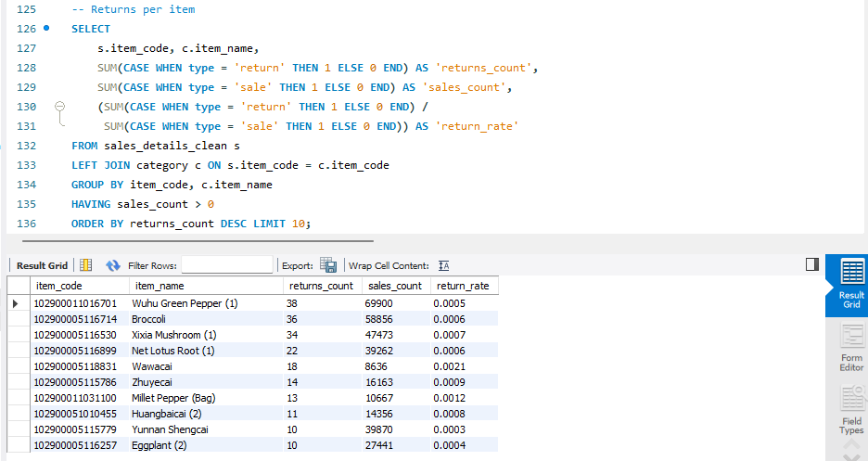The image size is (868, 461).
Task: Click return rate value 0.0012
Action: tap(465, 398)
